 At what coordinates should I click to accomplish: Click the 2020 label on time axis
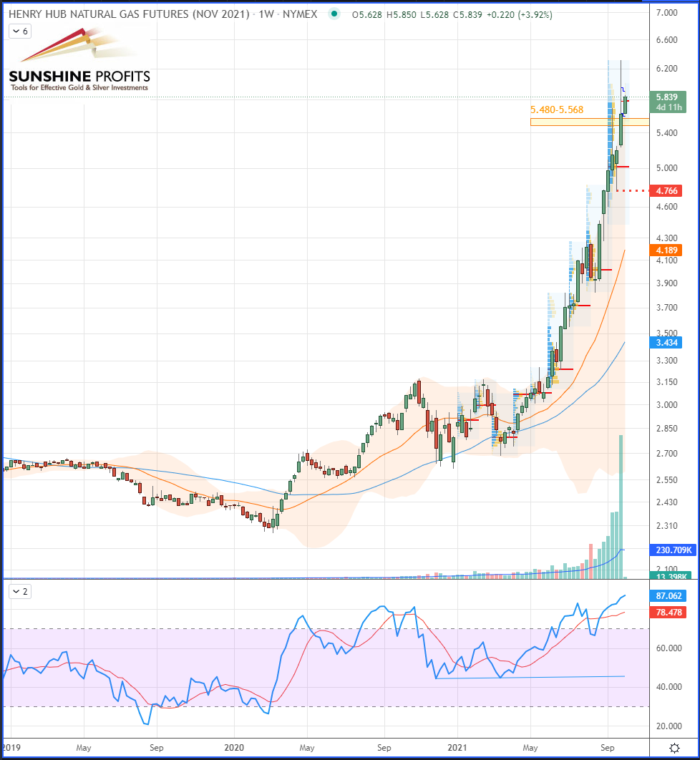234,747
